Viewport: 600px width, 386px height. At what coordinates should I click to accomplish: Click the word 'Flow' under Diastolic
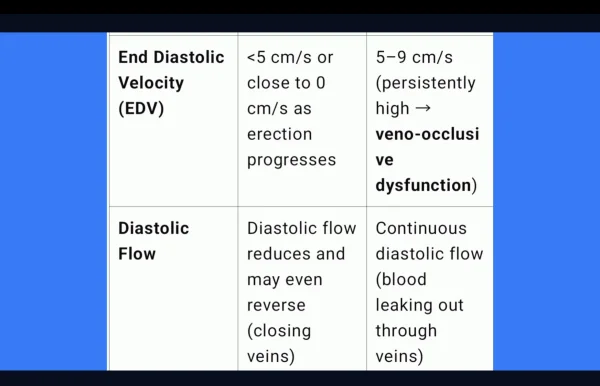[x=137, y=254]
